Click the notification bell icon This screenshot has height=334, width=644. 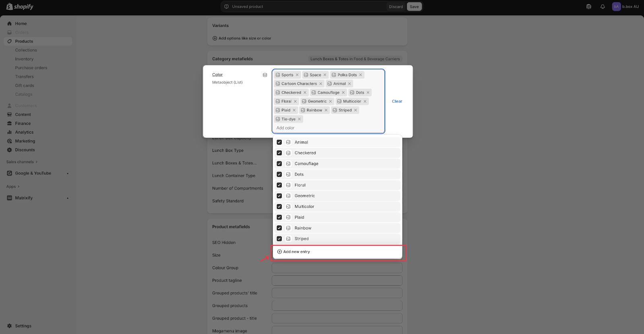point(603,7)
